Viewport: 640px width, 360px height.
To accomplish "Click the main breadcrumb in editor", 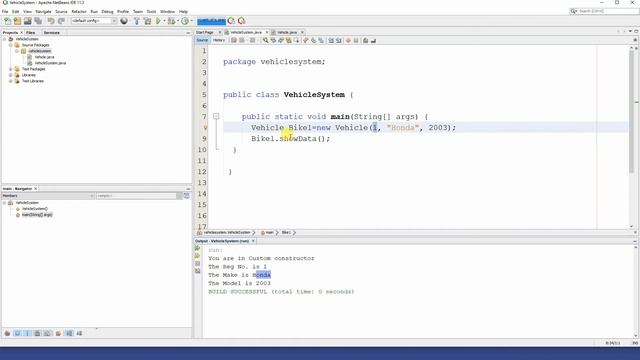I will tap(270, 233).
